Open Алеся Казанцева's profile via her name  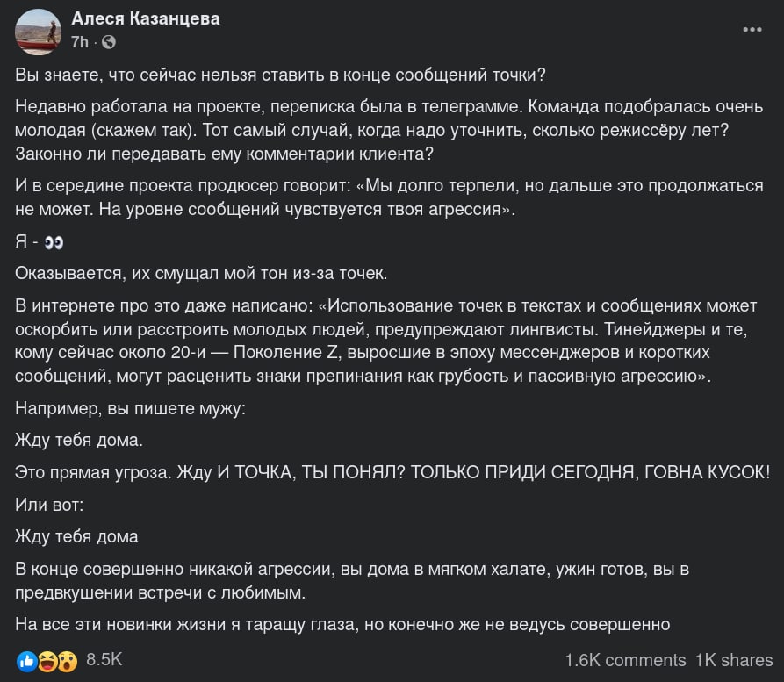pos(145,18)
